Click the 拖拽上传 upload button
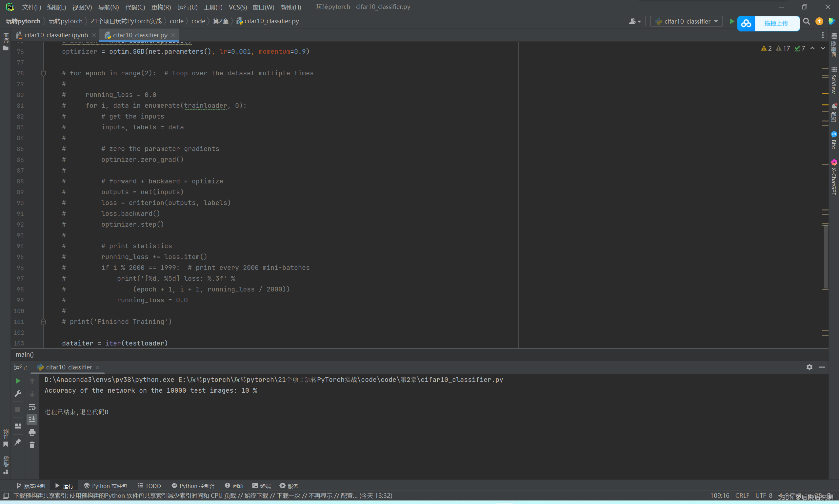Viewport: 839px width, 504px height. click(x=776, y=24)
